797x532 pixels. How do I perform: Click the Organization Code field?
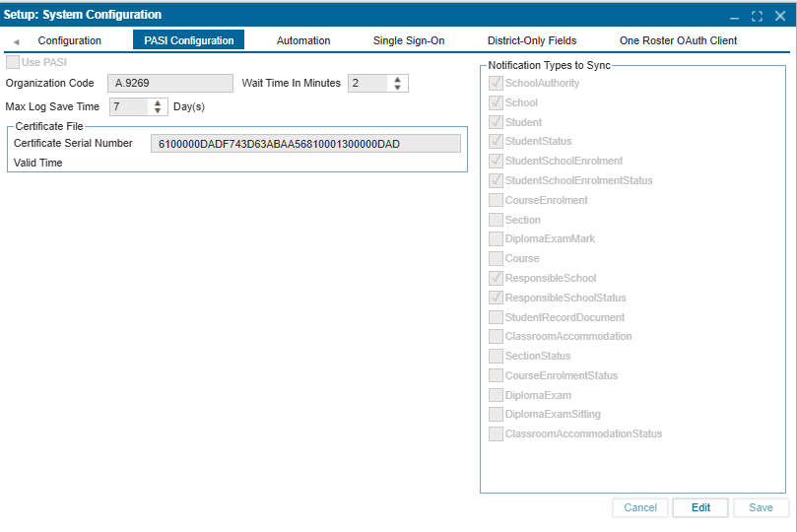pos(170,84)
